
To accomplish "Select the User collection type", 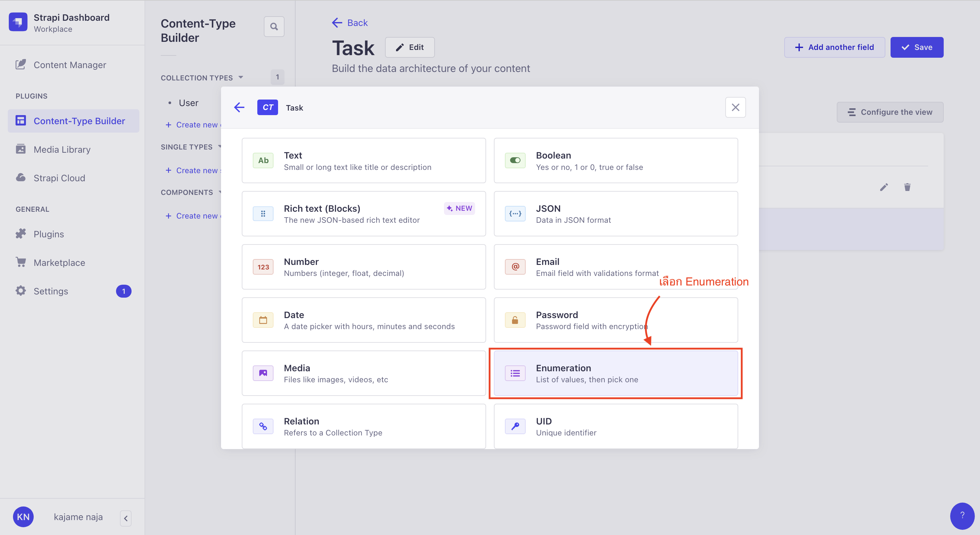I will pos(188,103).
